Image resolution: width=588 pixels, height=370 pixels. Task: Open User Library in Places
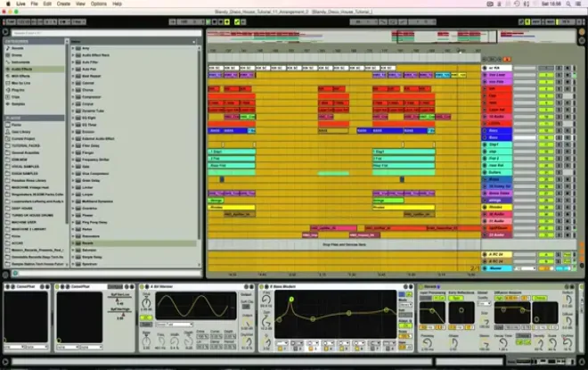click(21, 132)
